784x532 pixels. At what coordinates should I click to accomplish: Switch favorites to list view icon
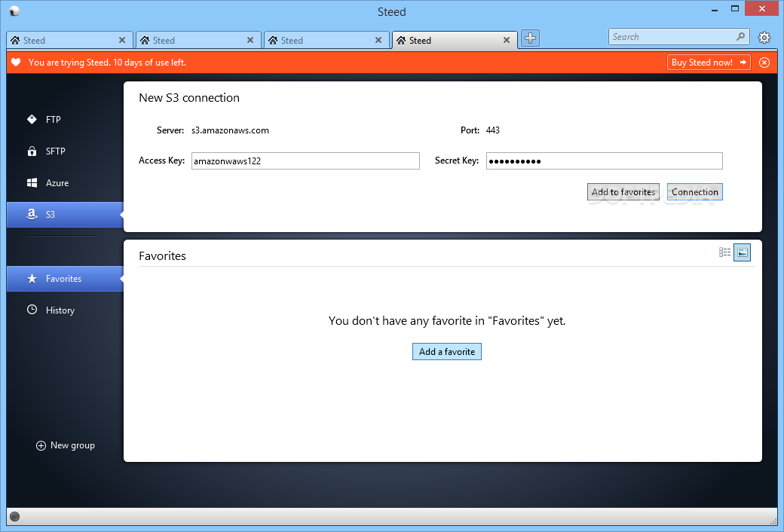(724, 252)
